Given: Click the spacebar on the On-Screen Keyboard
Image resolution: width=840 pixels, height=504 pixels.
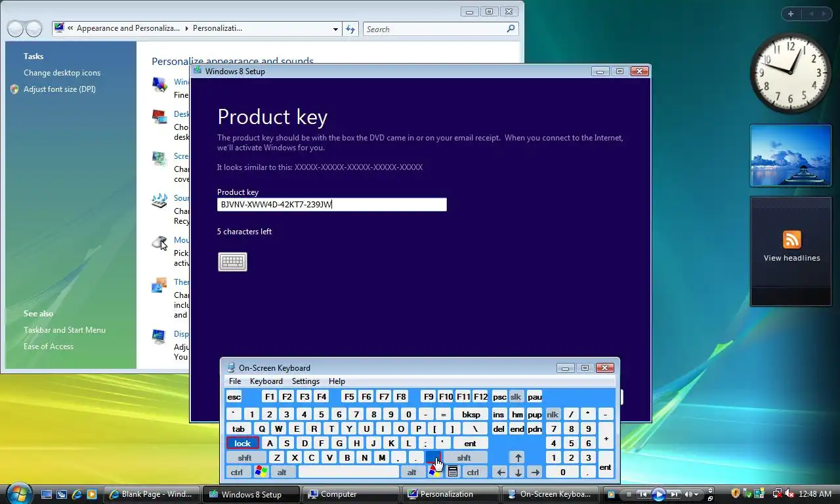Looking at the screenshot, I should point(348,472).
